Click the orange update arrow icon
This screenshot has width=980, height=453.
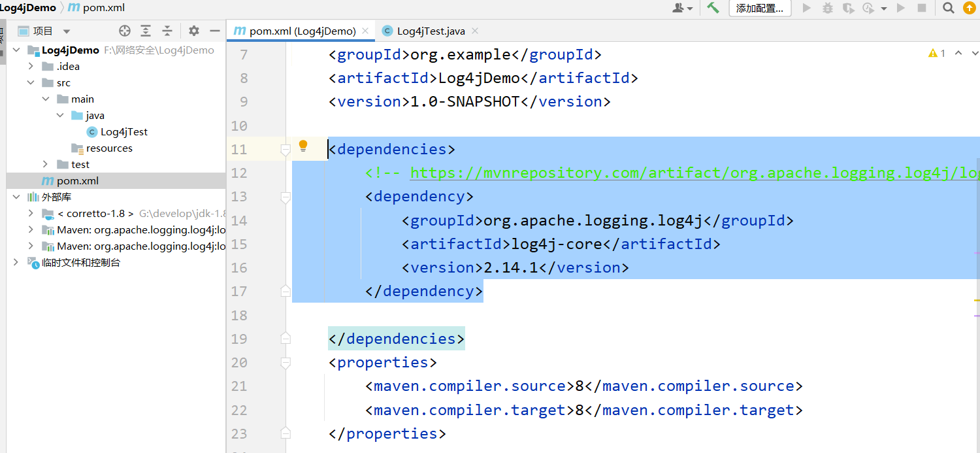[969, 8]
